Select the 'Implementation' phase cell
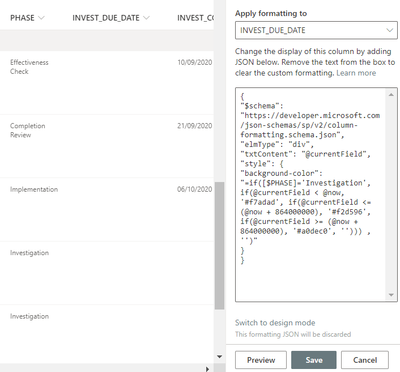Image resolution: width=400 pixels, height=372 pixels. pyautogui.click(x=34, y=189)
